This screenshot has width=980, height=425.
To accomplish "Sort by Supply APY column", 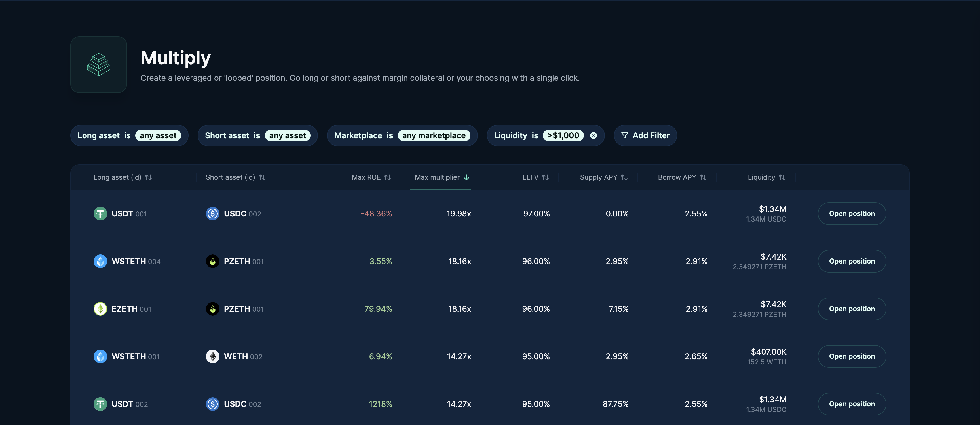I will 603,178.
